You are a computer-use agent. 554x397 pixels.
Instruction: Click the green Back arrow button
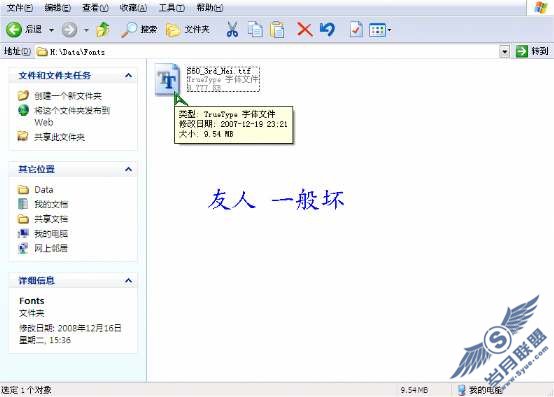click(14, 30)
